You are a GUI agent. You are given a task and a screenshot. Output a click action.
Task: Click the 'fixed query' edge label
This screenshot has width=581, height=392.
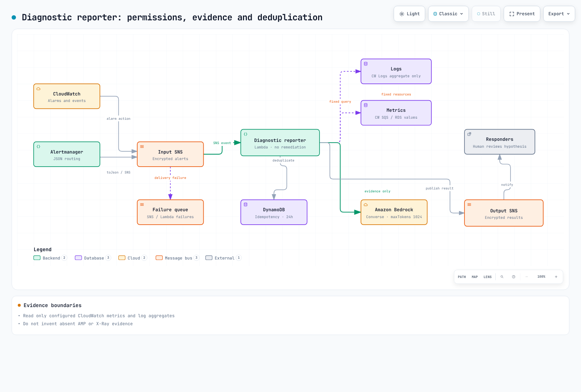click(x=340, y=102)
